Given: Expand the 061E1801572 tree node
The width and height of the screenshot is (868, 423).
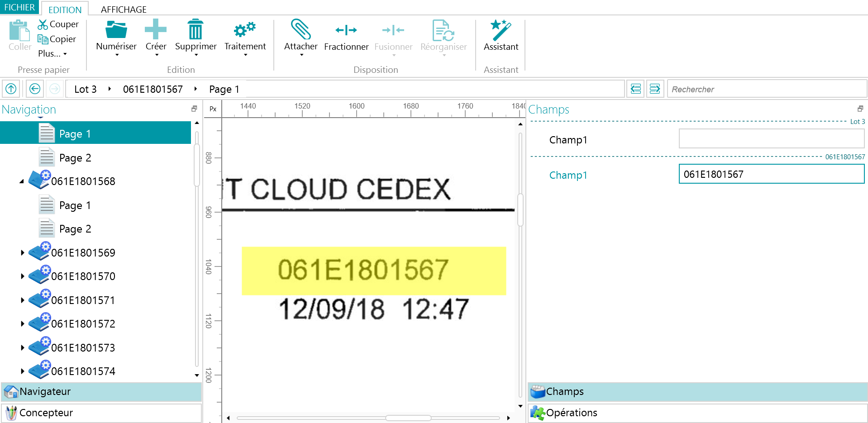Looking at the screenshot, I should tap(22, 324).
